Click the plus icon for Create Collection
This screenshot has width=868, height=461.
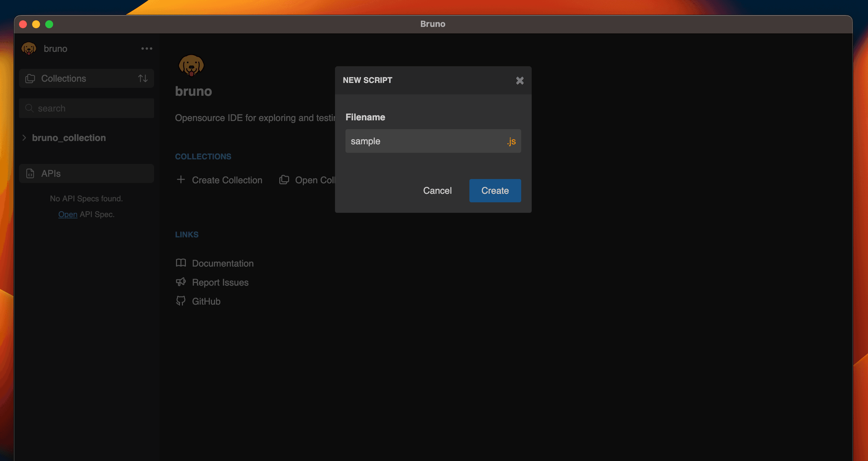pos(181,180)
